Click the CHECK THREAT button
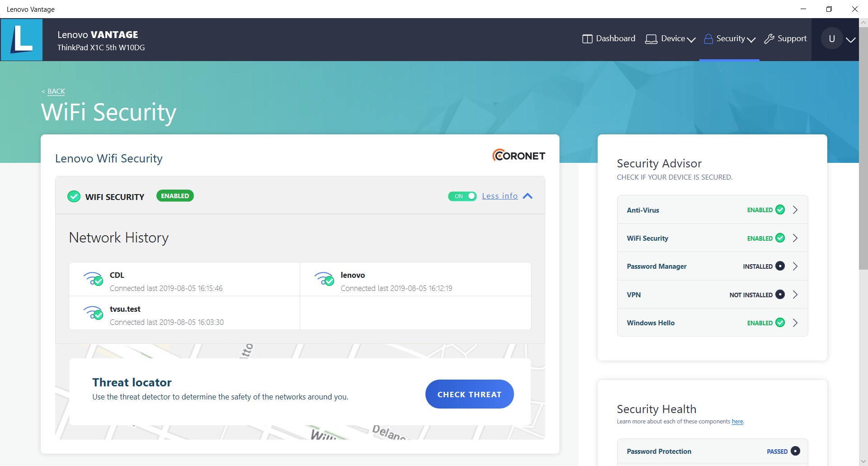 pyautogui.click(x=469, y=394)
